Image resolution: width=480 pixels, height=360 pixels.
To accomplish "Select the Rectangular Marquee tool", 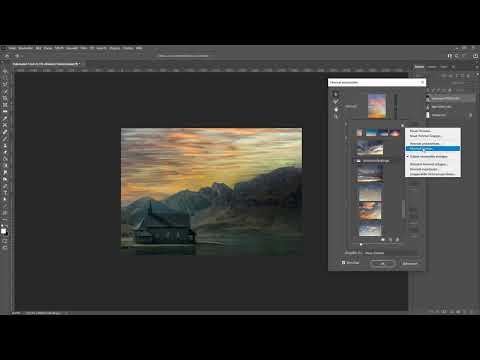I will click(5, 78).
